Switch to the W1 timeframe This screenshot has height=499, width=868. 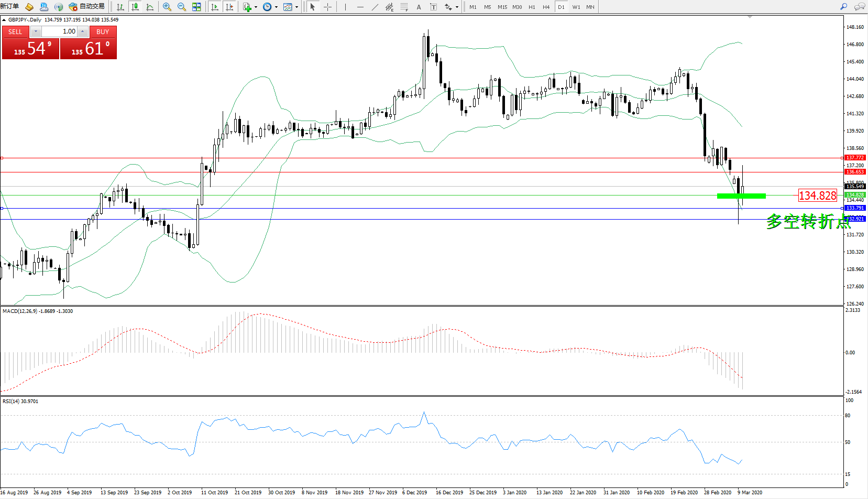pyautogui.click(x=576, y=7)
